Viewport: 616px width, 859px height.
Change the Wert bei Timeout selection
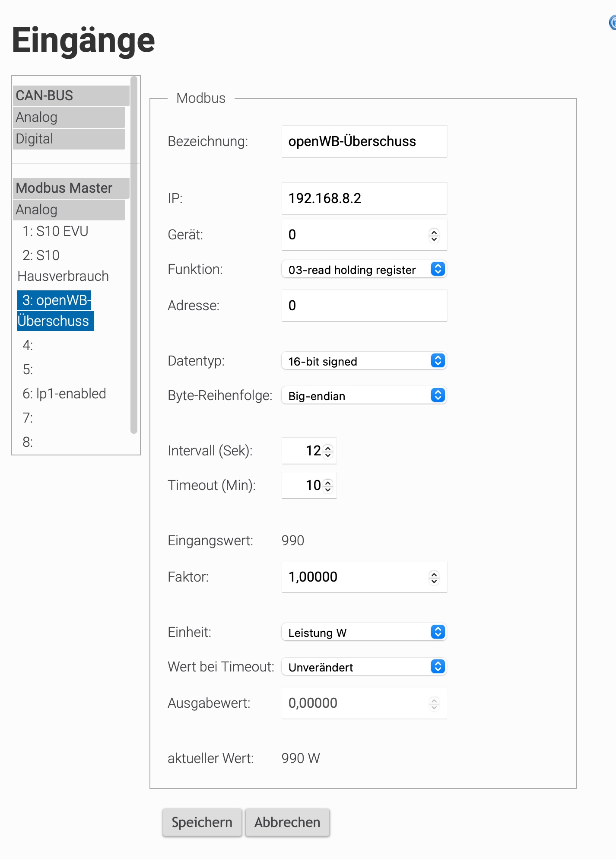click(364, 667)
